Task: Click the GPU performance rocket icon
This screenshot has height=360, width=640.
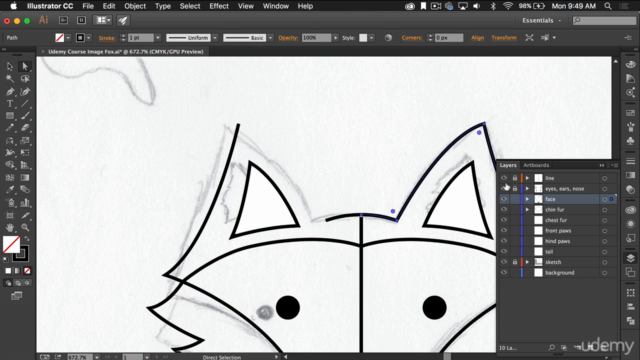Action: pyautogui.click(x=123, y=20)
